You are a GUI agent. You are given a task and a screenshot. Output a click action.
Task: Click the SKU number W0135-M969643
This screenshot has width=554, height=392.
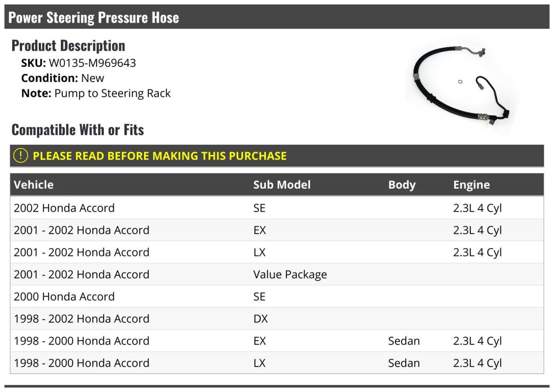(92, 63)
